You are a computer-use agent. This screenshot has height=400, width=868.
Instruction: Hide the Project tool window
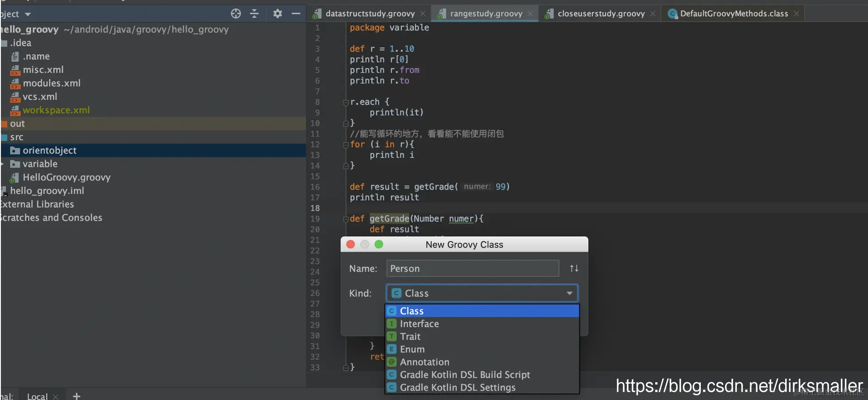tap(296, 14)
